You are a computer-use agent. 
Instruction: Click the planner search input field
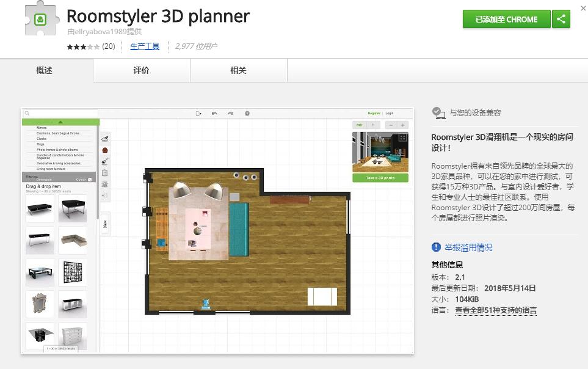point(60,114)
